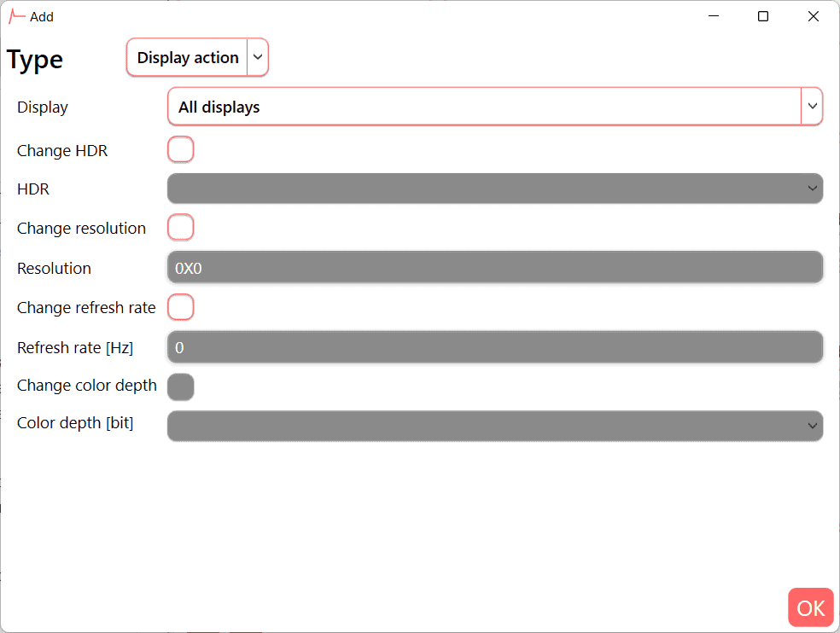Click the Resolution field showing 0X0
Image resolution: width=840 pixels, height=633 pixels.
(495, 267)
